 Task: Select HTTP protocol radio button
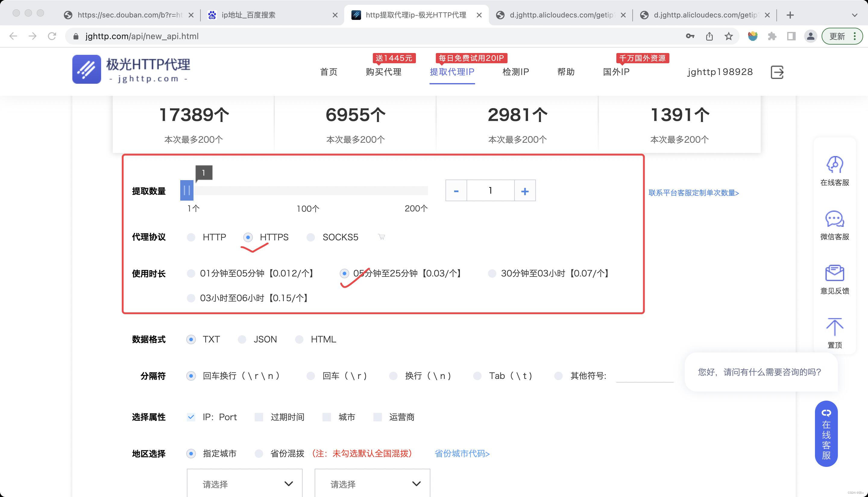(191, 237)
